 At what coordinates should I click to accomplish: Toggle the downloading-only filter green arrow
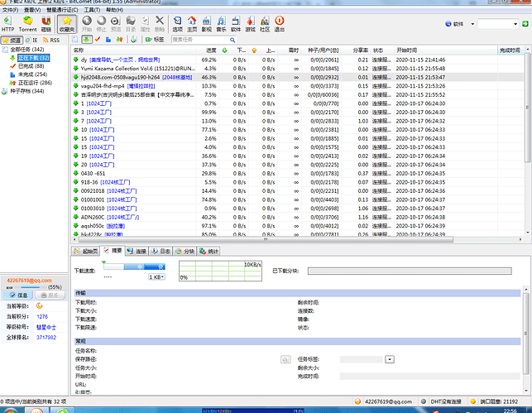click(87, 40)
